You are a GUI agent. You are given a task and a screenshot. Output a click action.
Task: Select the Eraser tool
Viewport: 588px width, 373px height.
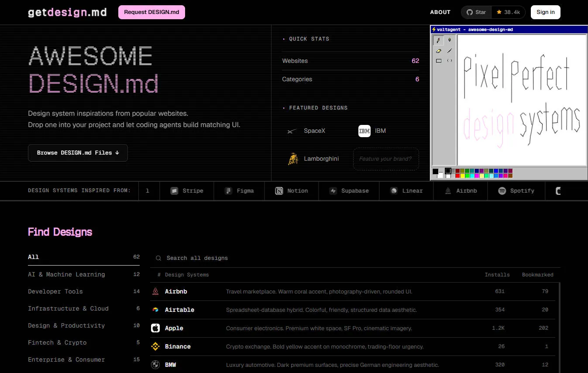pyautogui.click(x=438, y=51)
